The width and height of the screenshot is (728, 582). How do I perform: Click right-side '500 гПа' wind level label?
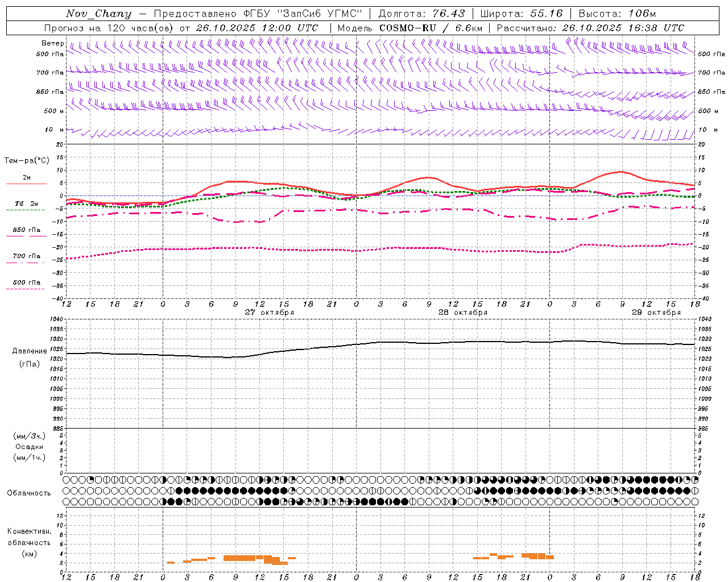click(x=712, y=54)
